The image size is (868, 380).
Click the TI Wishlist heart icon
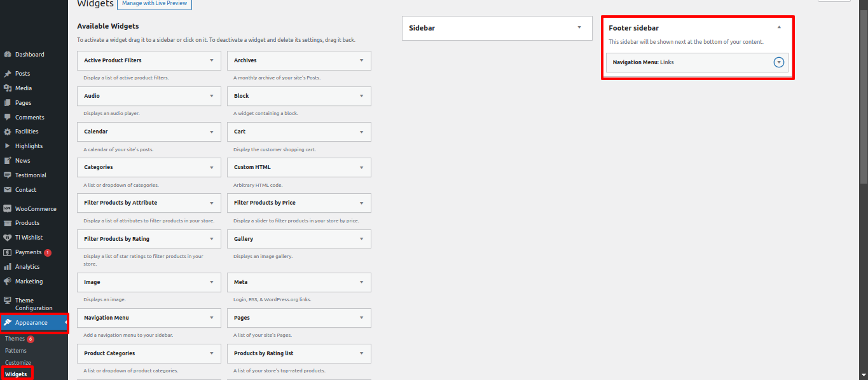[8, 238]
